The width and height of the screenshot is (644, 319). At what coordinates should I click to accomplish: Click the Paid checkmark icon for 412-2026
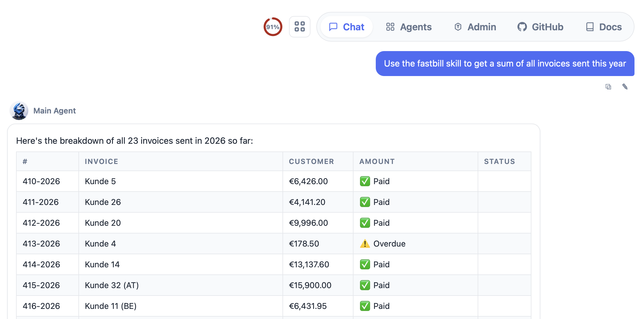[x=365, y=223]
